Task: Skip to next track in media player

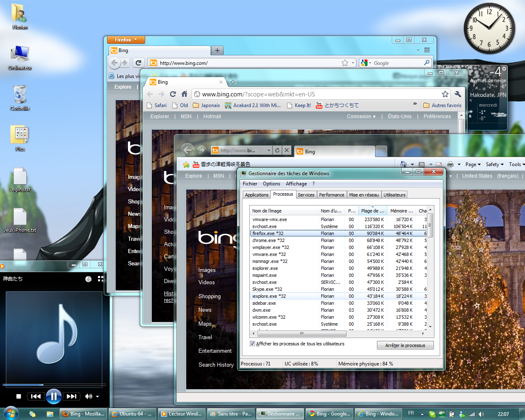Action: [x=72, y=396]
